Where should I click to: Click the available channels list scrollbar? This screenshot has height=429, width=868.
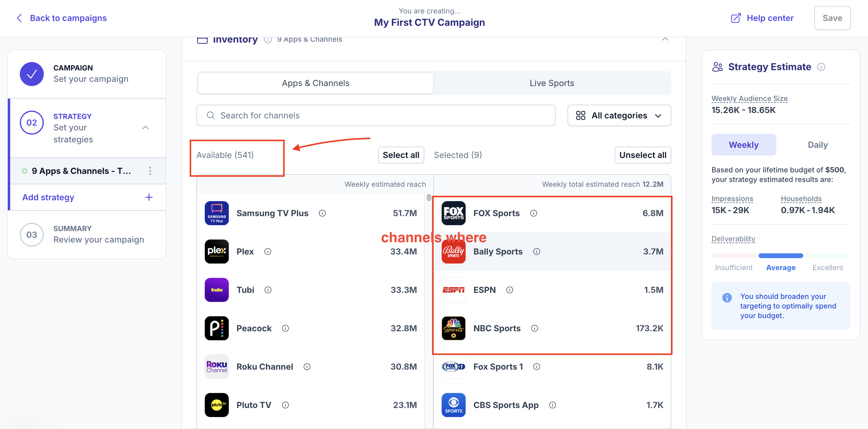[429, 198]
